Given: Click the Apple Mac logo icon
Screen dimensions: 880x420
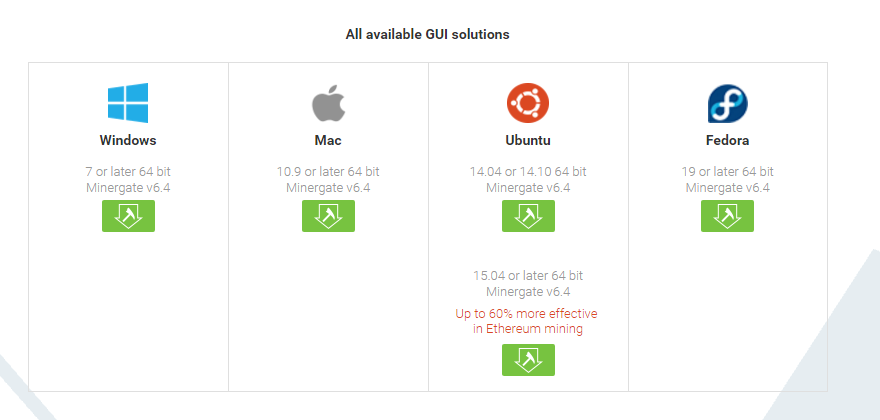Looking at the screenshot, I should point(328,104).
